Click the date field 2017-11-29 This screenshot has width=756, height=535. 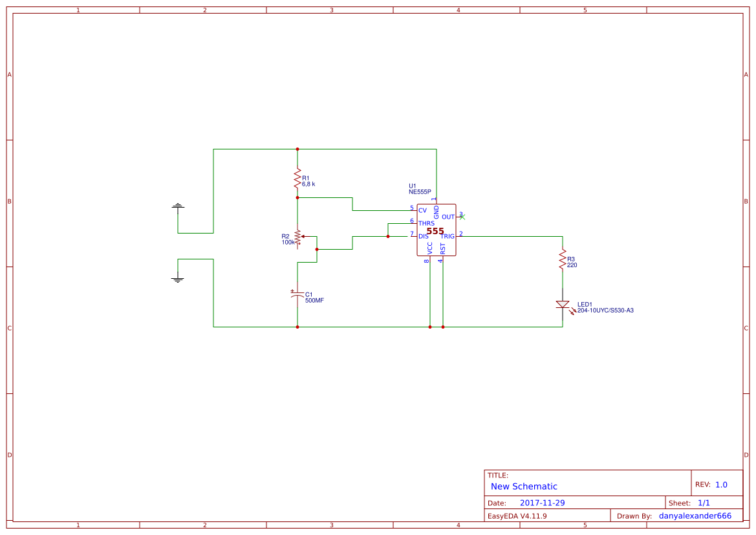(x=542, y=502)
